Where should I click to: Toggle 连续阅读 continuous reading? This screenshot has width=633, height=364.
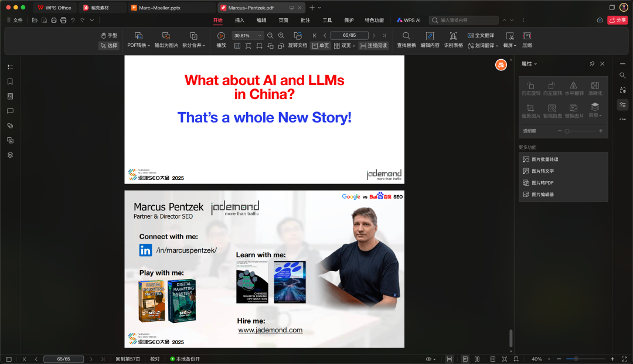click(x=373, y=46)
